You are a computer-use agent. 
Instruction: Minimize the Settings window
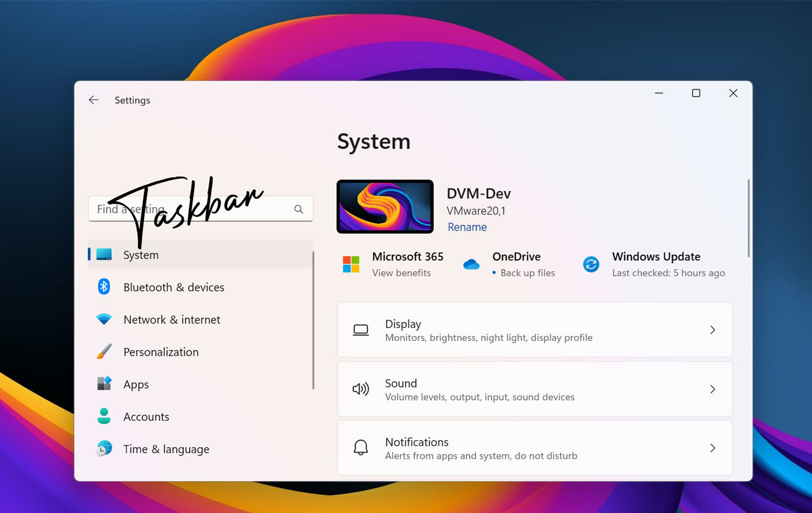[659, 93]
